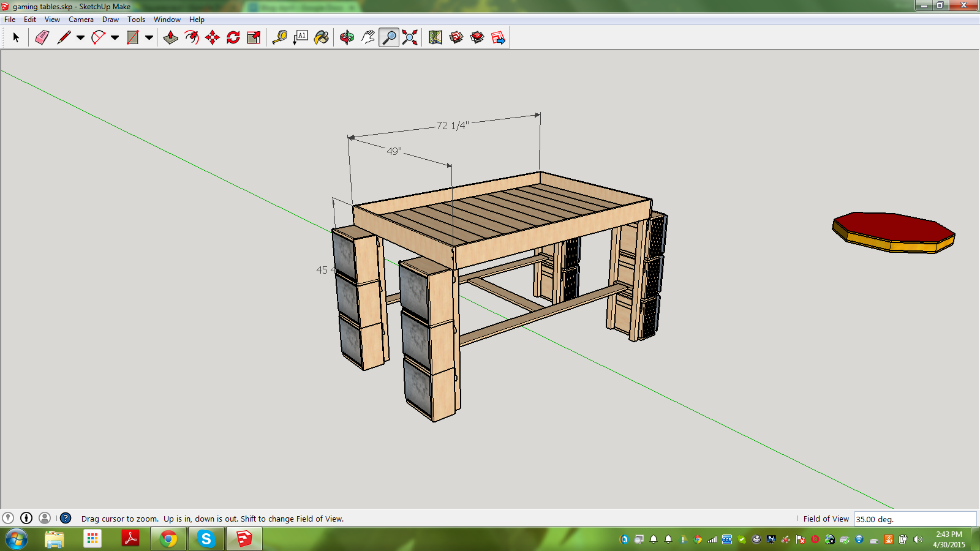
Task: Toggle the model credits info icon
Action: [x=26, y=518]
